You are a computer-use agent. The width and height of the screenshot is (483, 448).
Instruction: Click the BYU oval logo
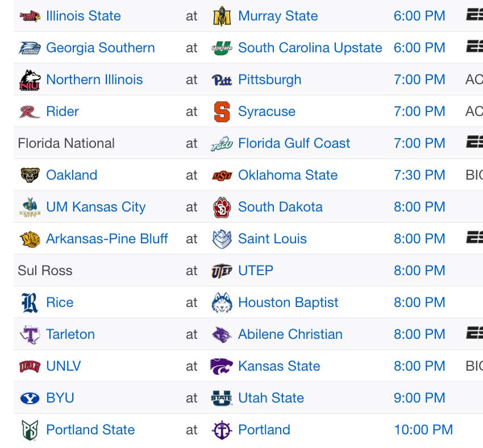pyautogui.click(x=30, y=398)
